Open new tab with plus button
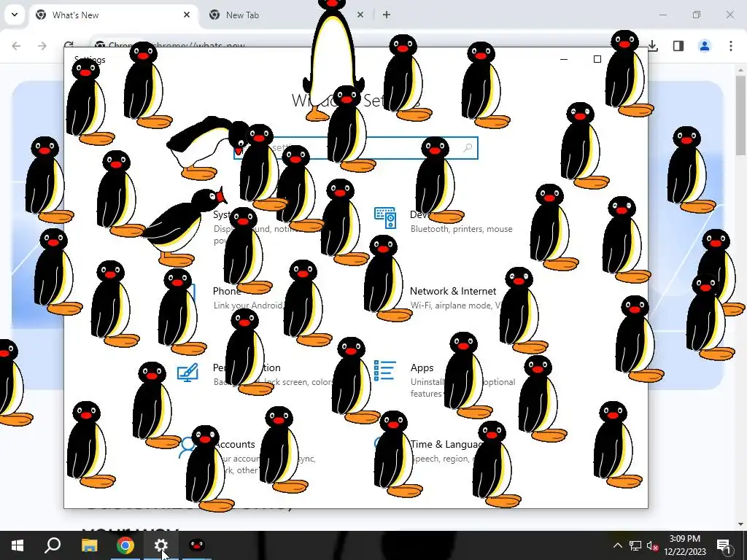 click(387, 15)
